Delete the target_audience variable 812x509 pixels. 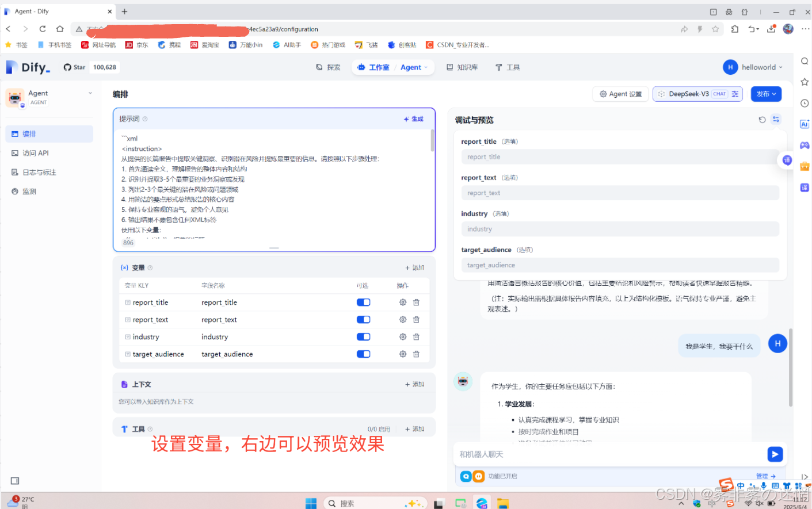click(416, 354)
